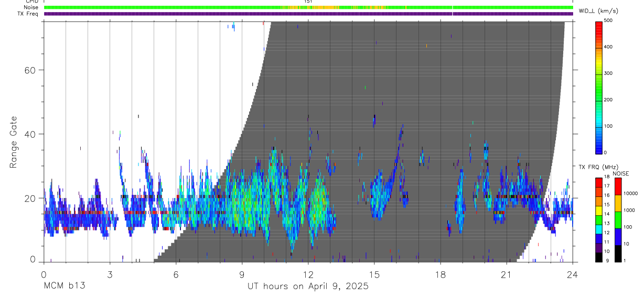Click the MCM b13 label
644x297 pixels.
coord(64,286)
